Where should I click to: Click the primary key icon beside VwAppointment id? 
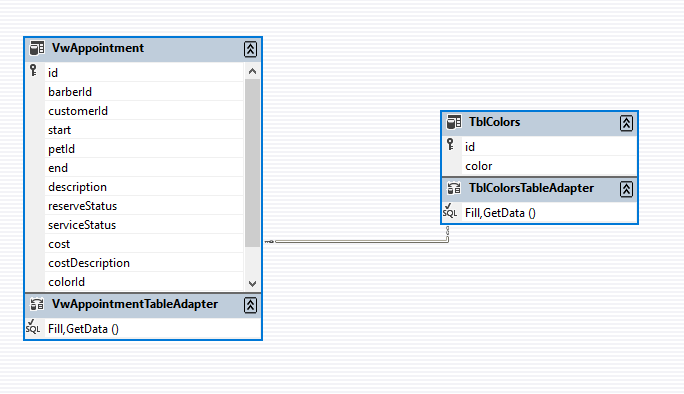pyautogui.click(x=34, y=70)
